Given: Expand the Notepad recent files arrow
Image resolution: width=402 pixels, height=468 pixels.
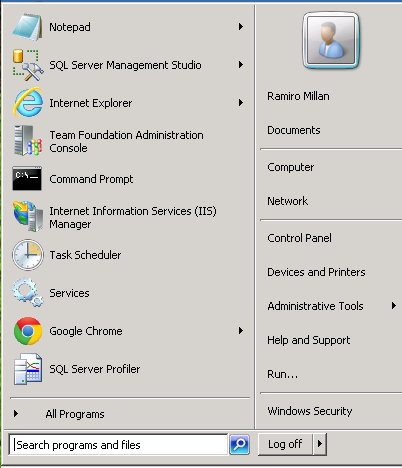Looking at the screenshot, I should point(241,27).
